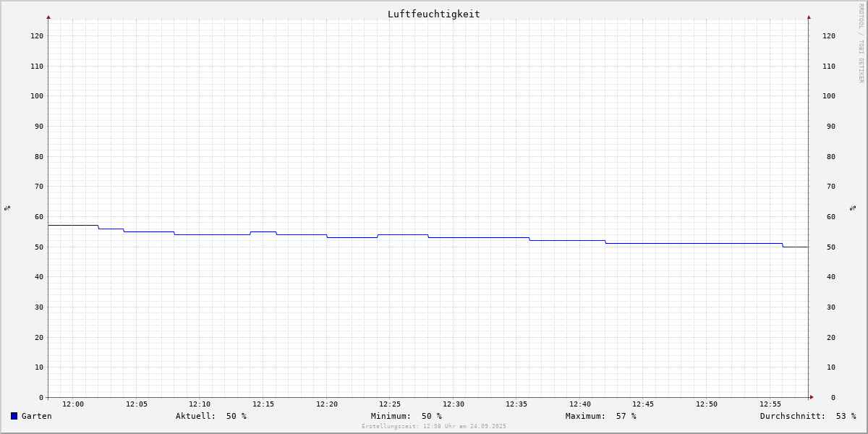This screenshot has height=434, width=868.
Task: Click the 80 label on the right axis
Action: pos(831,156)
